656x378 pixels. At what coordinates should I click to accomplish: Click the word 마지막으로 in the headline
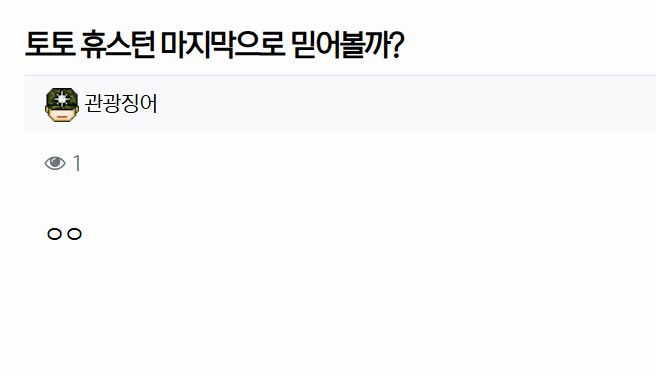coord(223,44)
